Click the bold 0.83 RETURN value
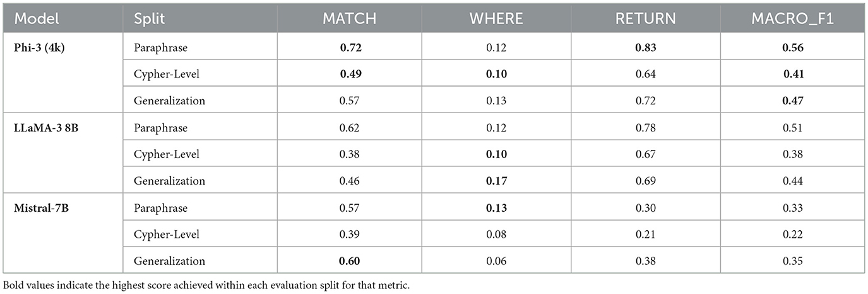The width and height of the screenshot is (868, 294). tap(645, 47)
